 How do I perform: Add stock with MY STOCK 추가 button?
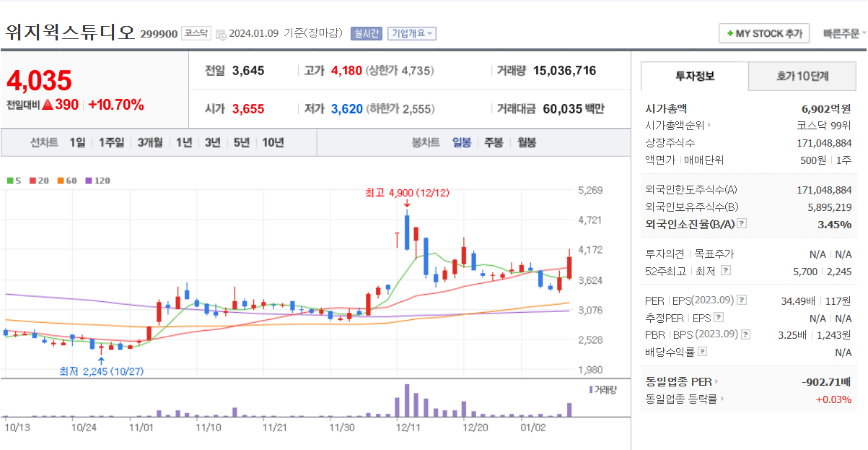pyautogui.click(x=764, y=33)
